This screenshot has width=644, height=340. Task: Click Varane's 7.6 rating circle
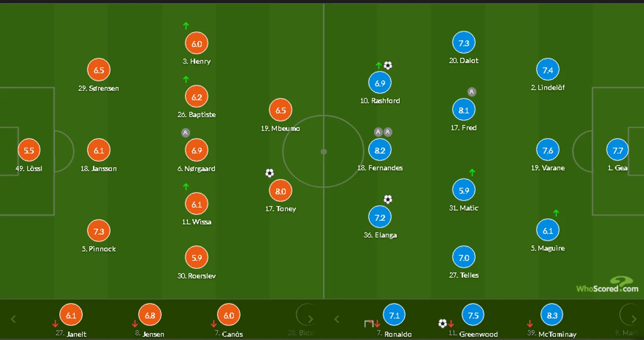[547, 150]
